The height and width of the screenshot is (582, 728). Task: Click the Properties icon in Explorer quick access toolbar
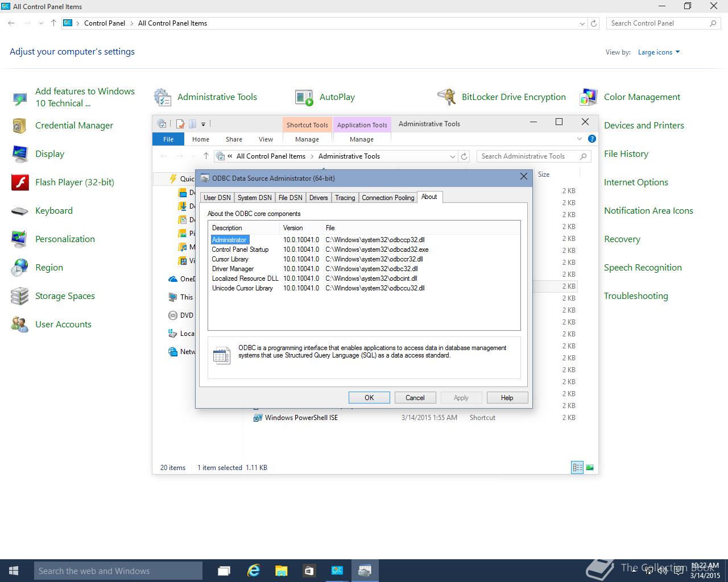coord(180,124)
